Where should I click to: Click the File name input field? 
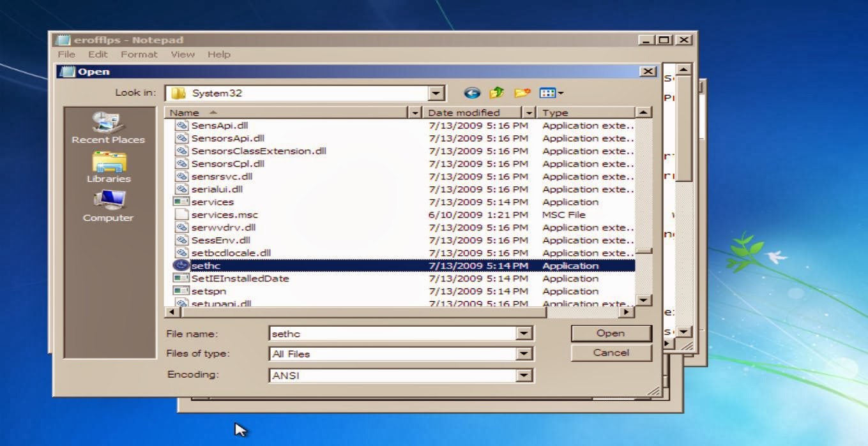[393, 333]
